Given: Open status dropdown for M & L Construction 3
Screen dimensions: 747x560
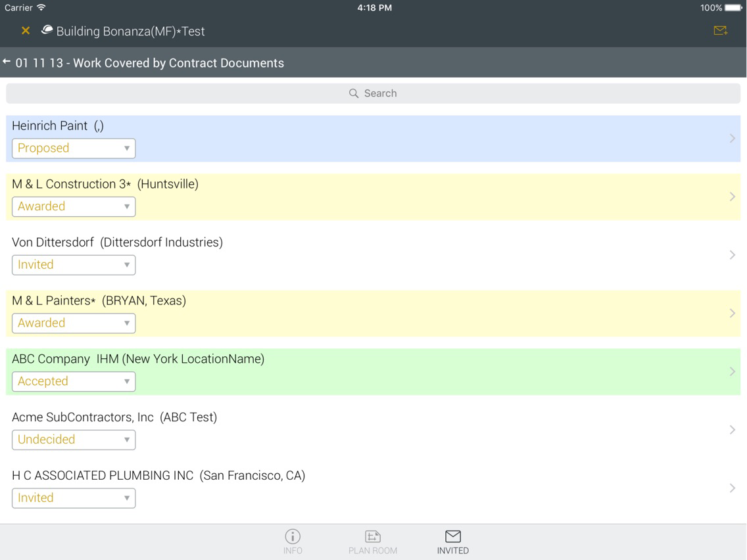Looking at the screenshot, I should coord(74,206).
